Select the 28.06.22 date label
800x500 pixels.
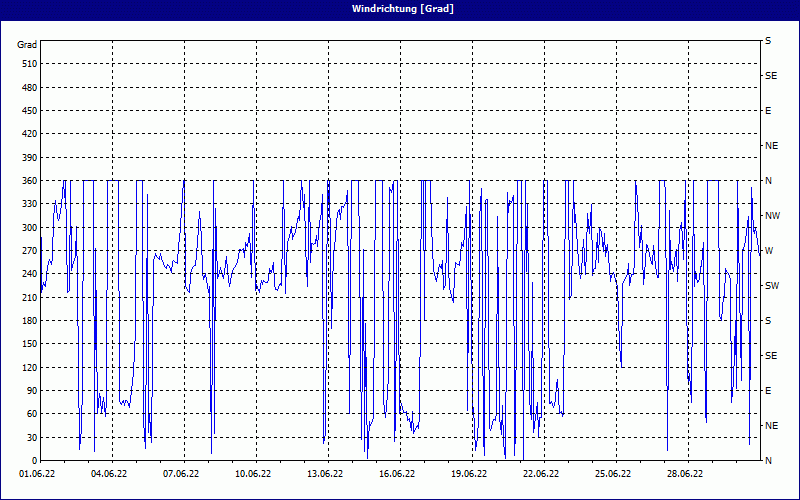pyautogui.click(x=685, y=474)
